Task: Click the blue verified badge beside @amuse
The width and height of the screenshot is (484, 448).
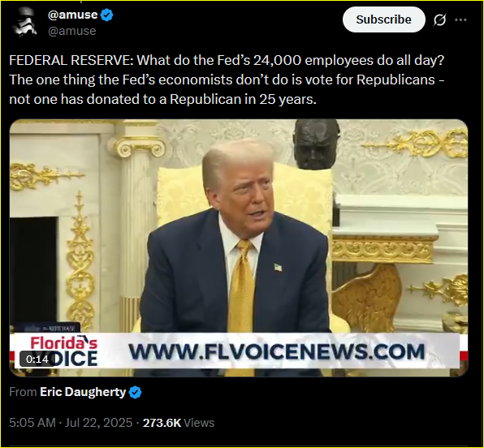Action: coord(107,15)
